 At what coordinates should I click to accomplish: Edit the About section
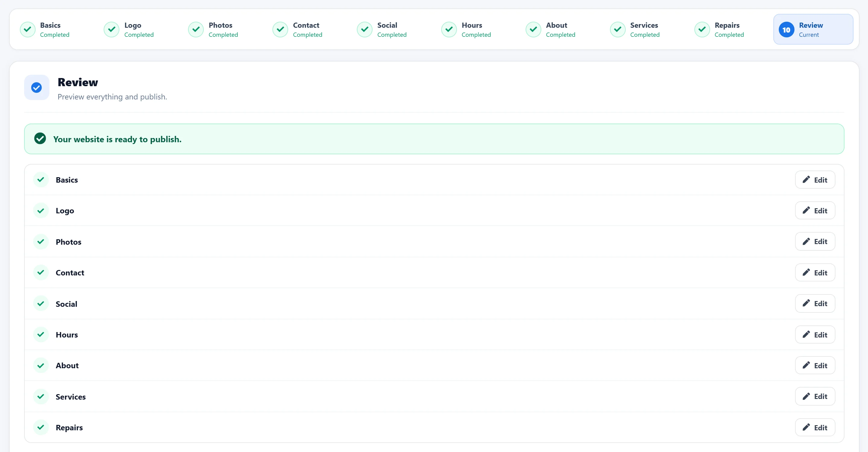(x=815, y=366)
